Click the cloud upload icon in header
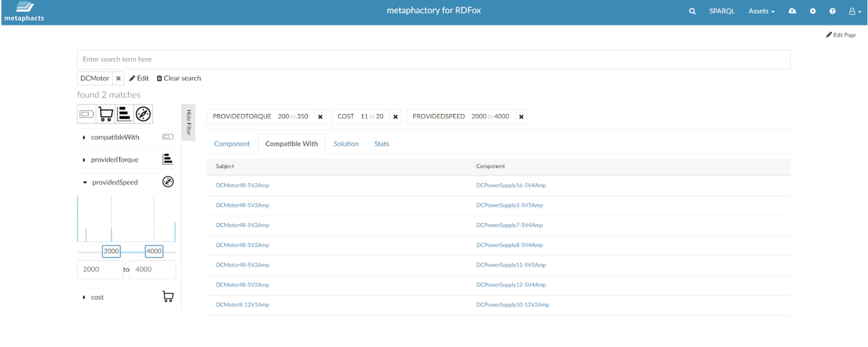Image resolution: width=868 pixels, height=347 pixels. pyautogui.click(x=792, y=11)
